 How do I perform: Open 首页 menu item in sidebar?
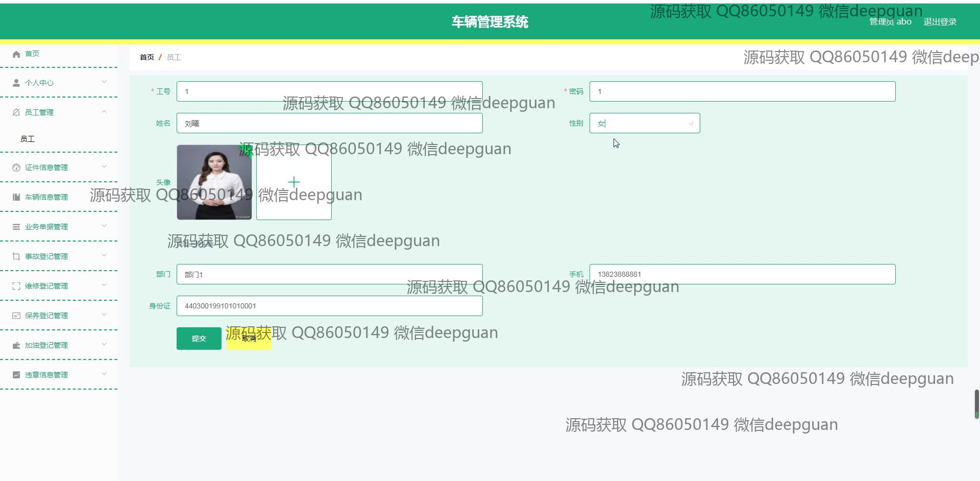[59, 54]
